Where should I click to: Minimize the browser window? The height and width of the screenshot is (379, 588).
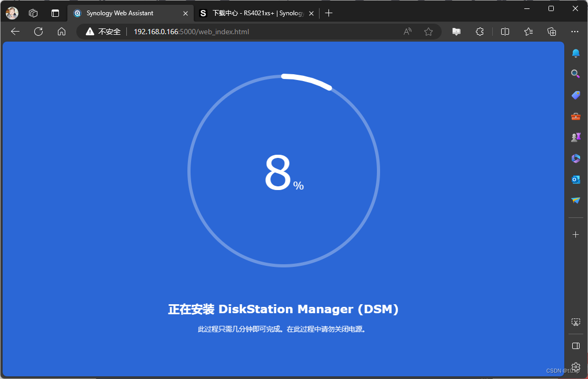[x=527, y=8]
